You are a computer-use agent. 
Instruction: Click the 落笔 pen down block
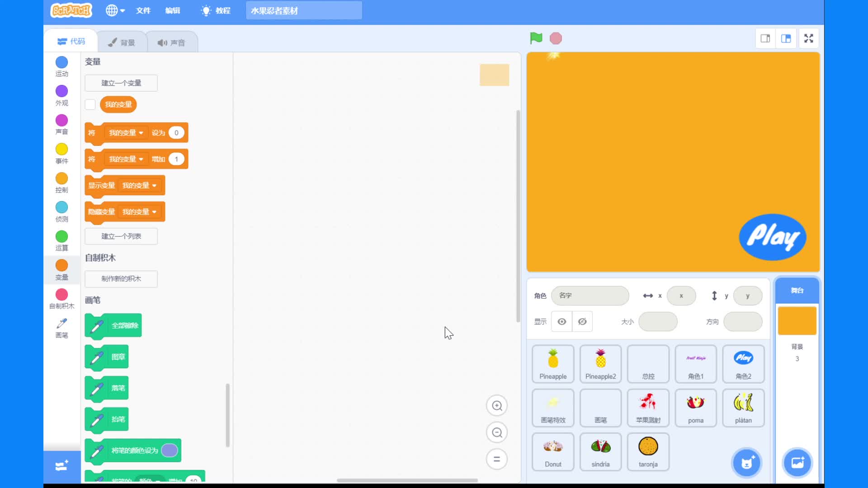(107, 388)
